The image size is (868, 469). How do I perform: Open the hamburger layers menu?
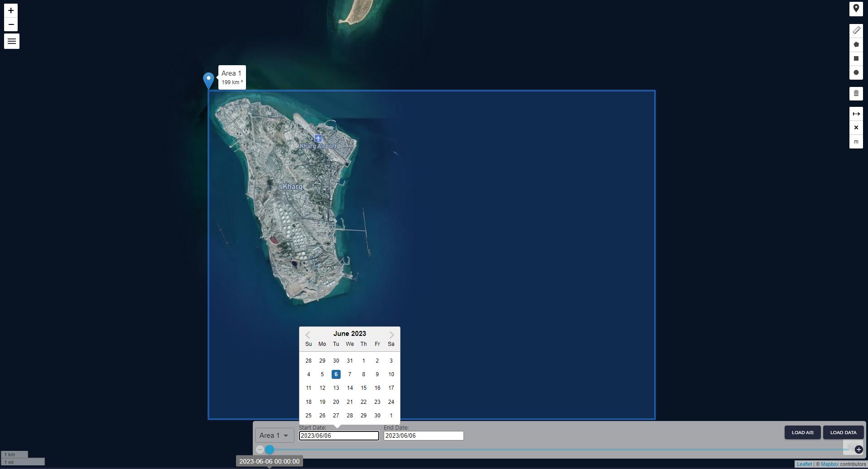(x=12, y=41)
